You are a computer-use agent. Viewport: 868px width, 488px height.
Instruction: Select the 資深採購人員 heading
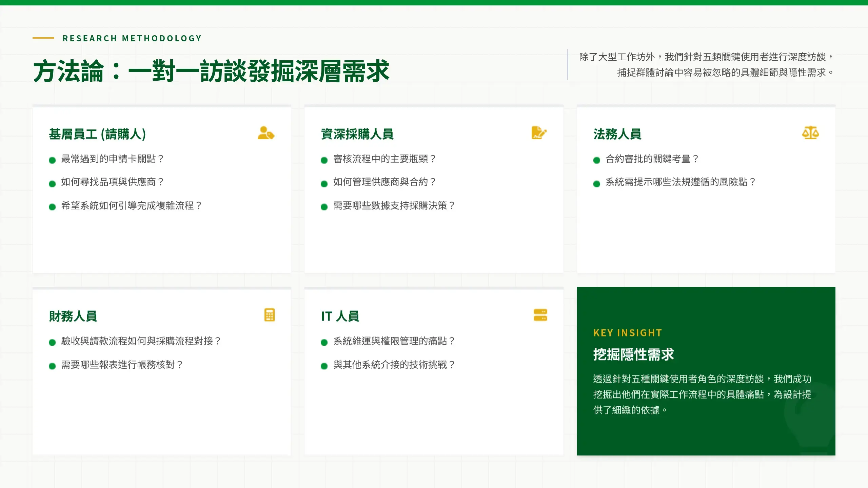pyautogui.click(x=357, y=134)
